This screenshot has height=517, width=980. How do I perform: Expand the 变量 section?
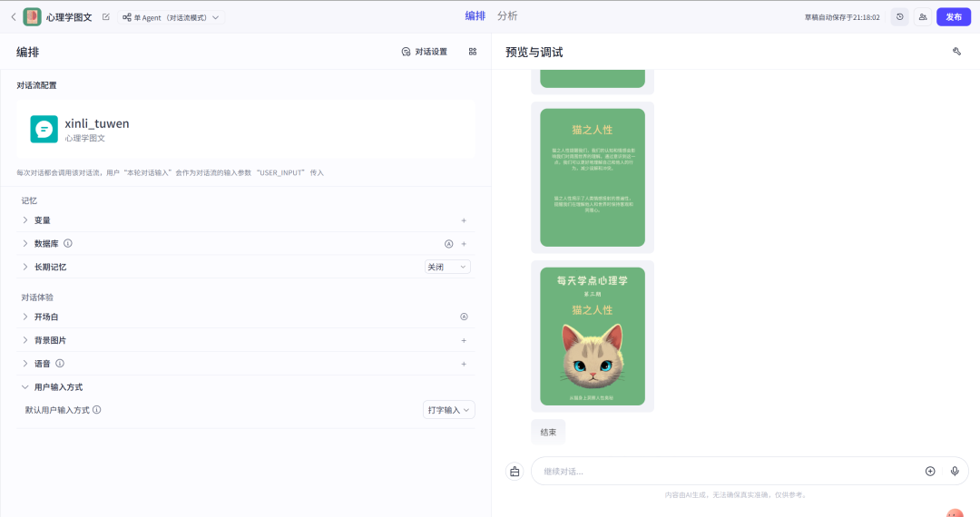point(25,220)
